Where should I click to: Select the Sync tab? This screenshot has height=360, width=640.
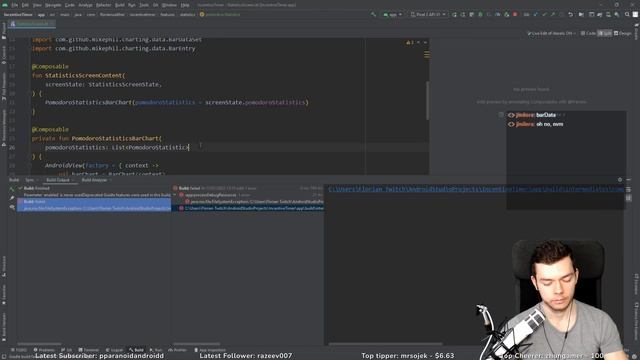coord(31,180)
